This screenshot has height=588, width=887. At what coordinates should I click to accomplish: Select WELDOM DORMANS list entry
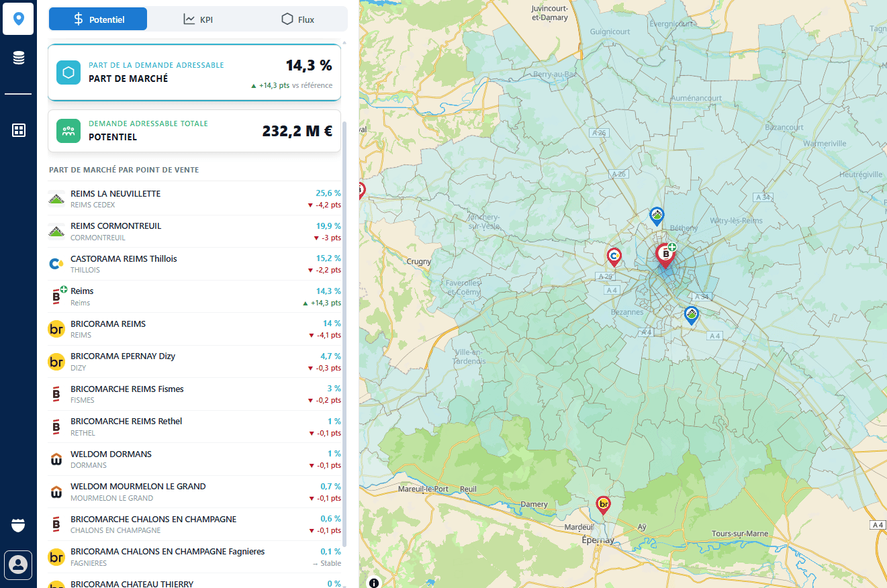pyautogui.click(x=195, y=459)
